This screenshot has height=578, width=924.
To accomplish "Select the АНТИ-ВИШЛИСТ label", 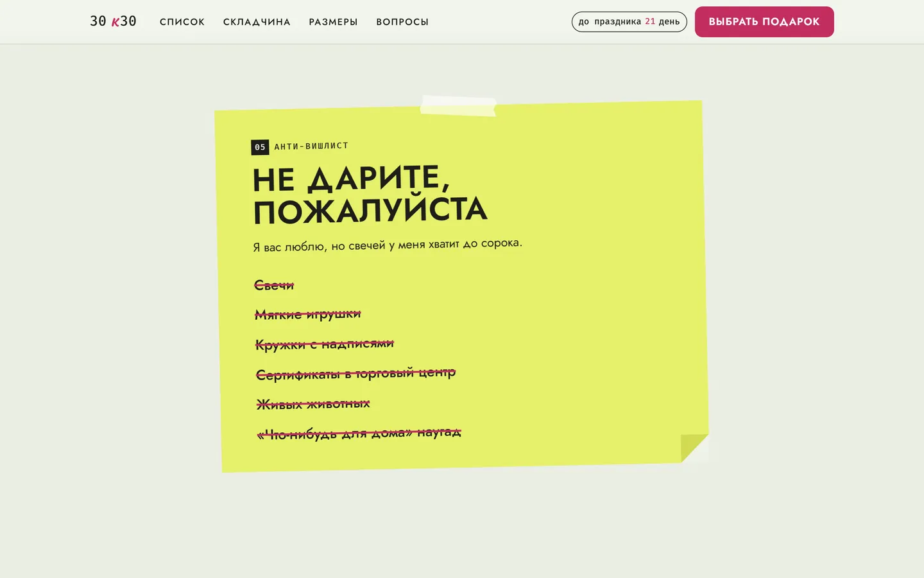I will (311, 146).
